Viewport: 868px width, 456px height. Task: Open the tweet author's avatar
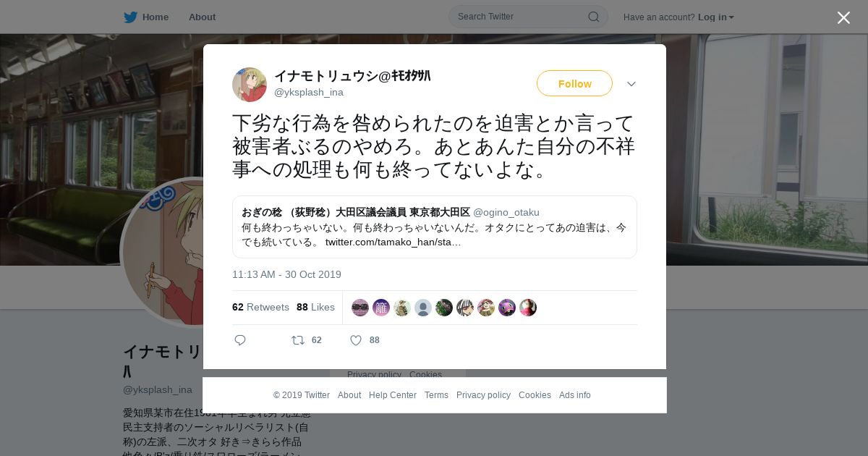coord(250,85)
